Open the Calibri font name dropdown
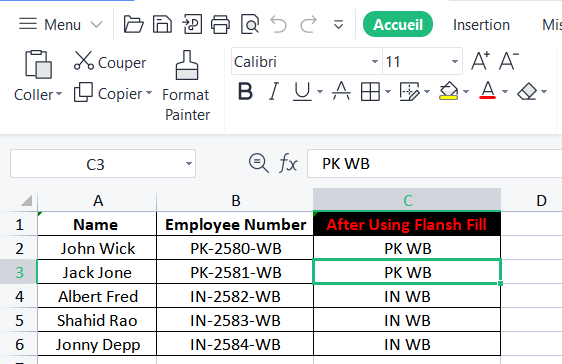 tap(375, 62)
